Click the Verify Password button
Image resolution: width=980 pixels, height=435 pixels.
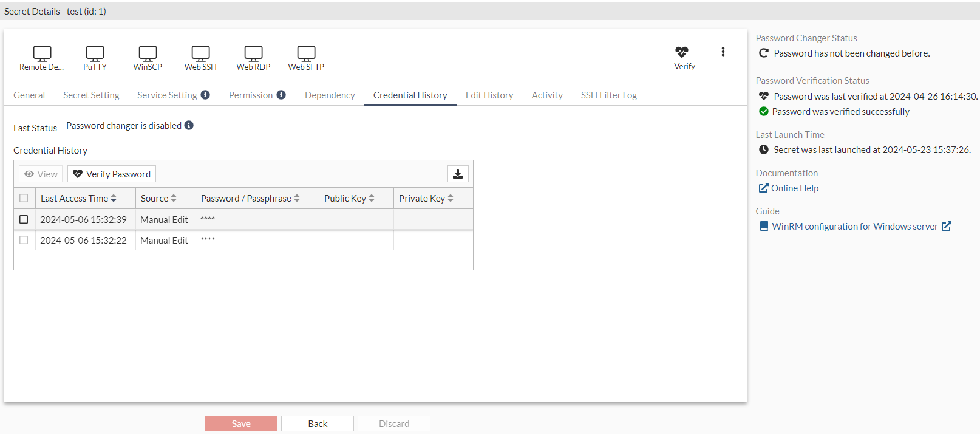112,174
